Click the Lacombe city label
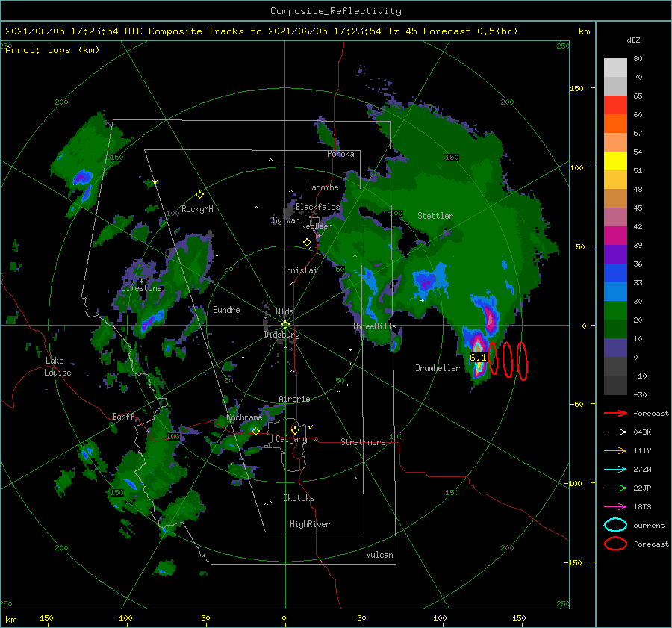The width and height of the screenshot is (672, 628). [x=323, y=187]
